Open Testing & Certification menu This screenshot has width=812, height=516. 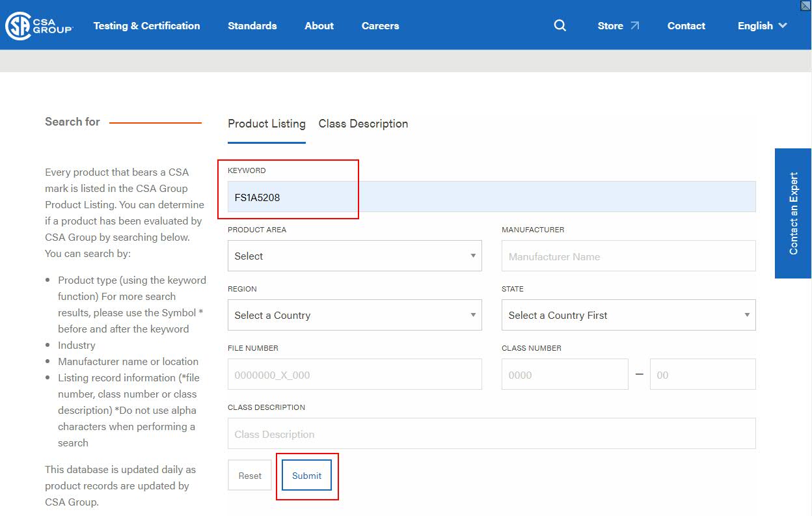tap(146, 26)
